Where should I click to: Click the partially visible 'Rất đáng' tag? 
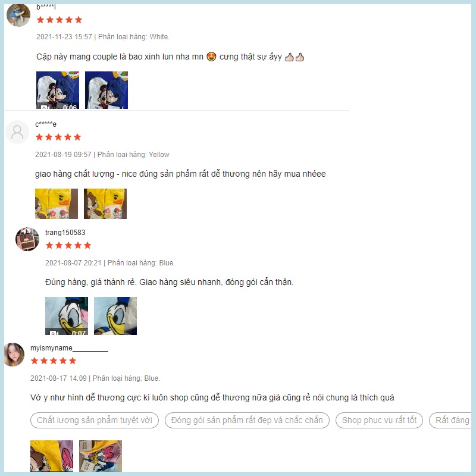pyautogui.click(x=450, y=421)
